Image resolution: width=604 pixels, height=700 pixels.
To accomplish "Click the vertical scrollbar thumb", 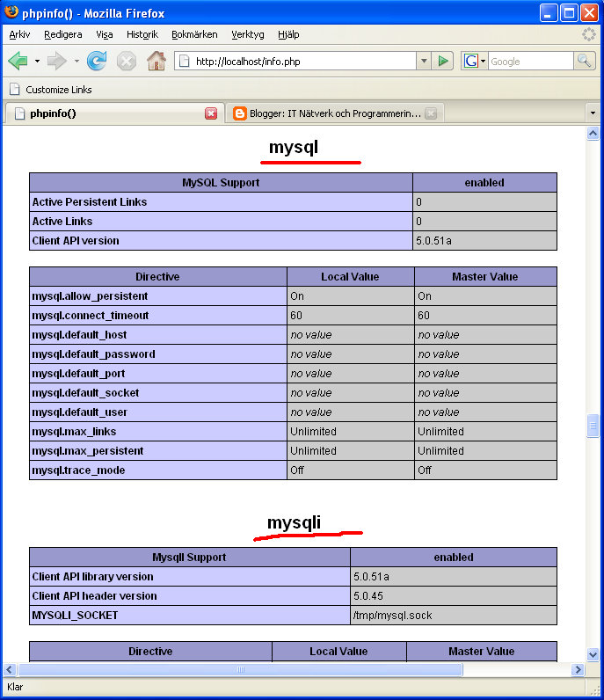I will point(593,426).
